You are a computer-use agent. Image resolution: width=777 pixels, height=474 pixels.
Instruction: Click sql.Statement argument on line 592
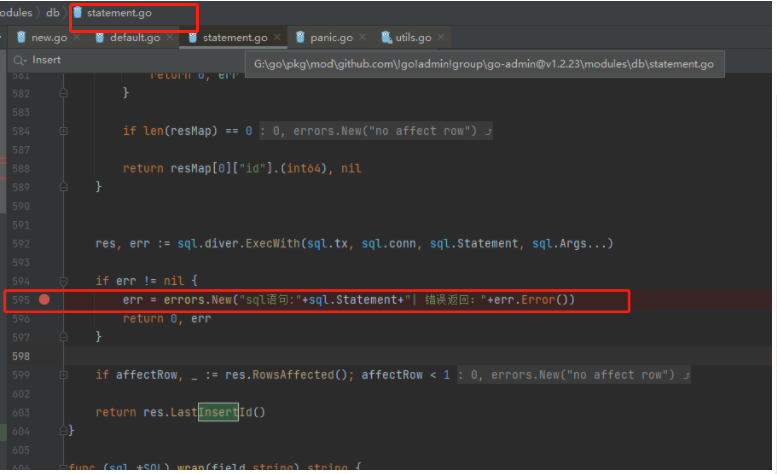[474, 244]
